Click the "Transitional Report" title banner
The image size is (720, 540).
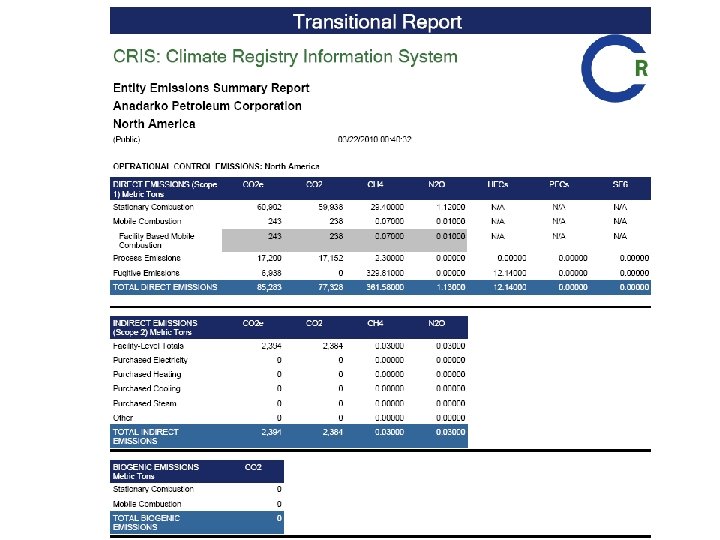coord(380,21)
